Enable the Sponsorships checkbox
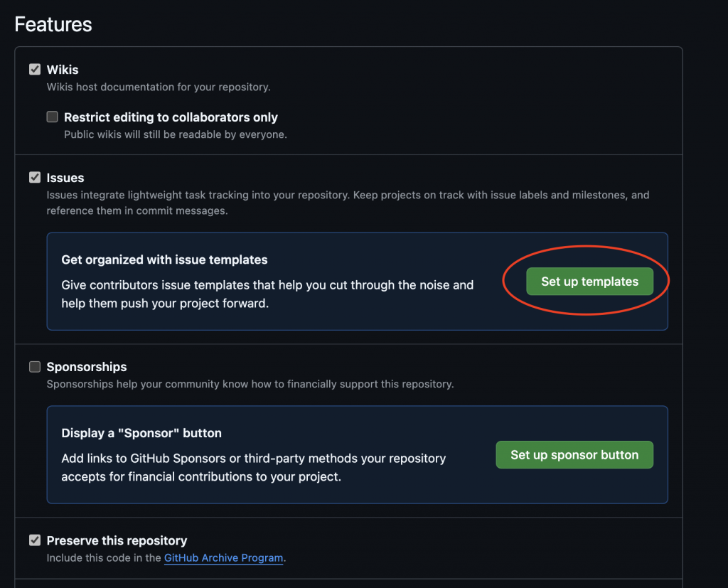This screenshot has width=728, height=588. (35, 367)
